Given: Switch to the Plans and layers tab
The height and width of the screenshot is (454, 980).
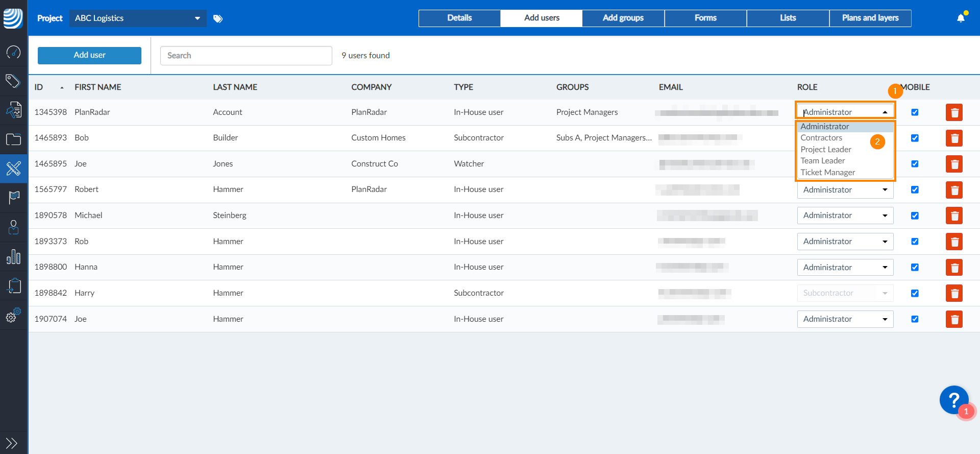Looking at the screenshot, I should point(870,18).
